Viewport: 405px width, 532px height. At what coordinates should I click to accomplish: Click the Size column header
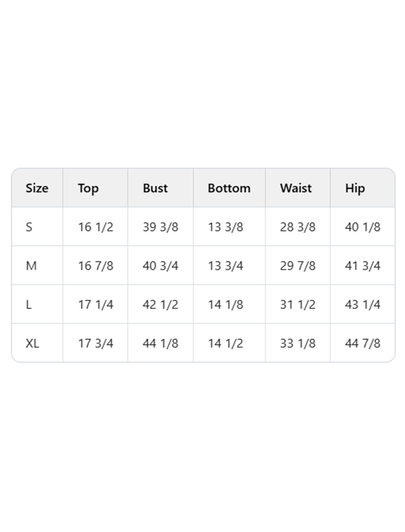pyautogui.click(x=37, y=188)
